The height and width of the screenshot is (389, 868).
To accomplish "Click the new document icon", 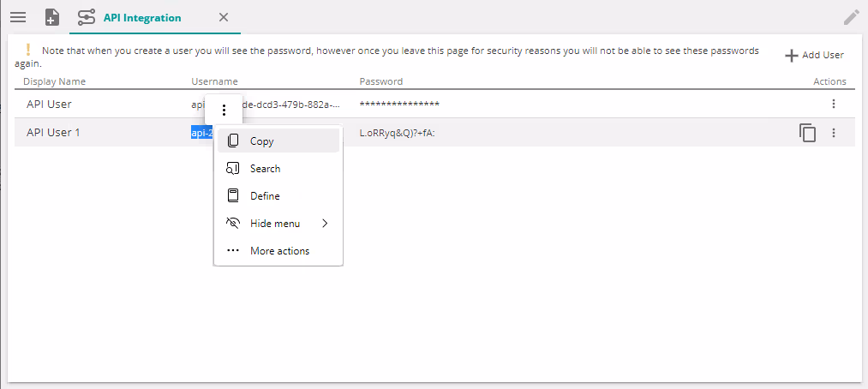I will tap(52, 17).
